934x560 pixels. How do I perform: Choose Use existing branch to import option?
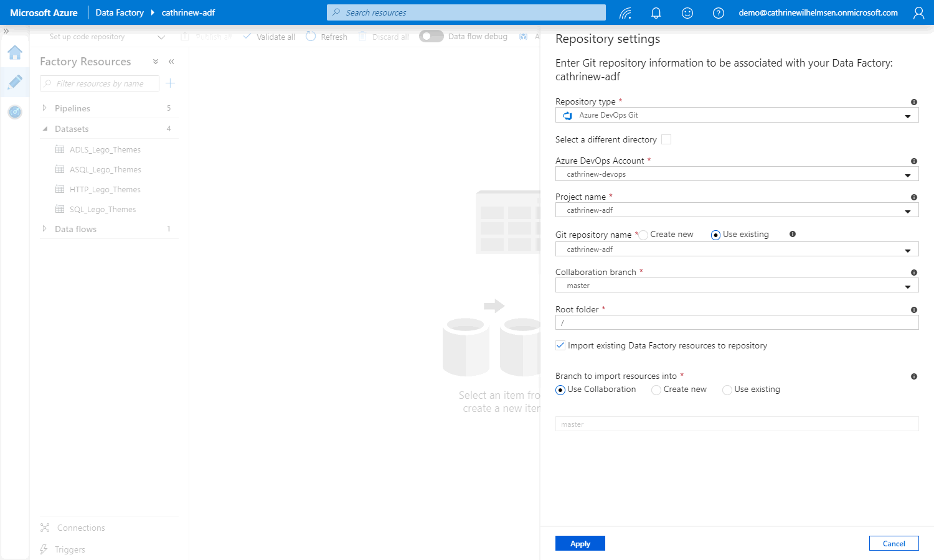pos(727,390)
